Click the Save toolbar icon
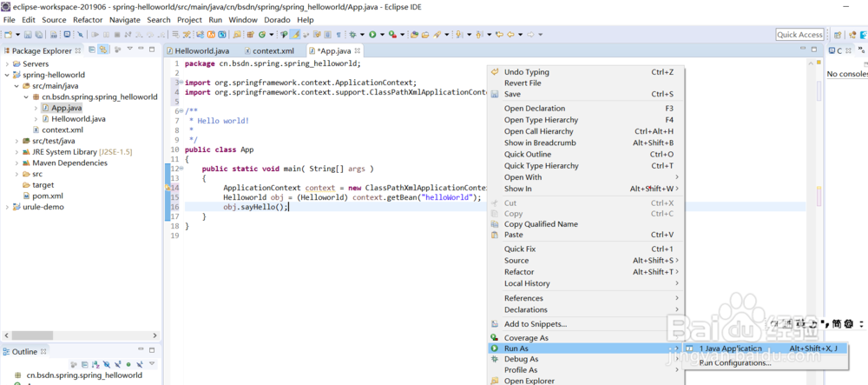This screenshot has height=385, width=868. click(x=28, y=35)
